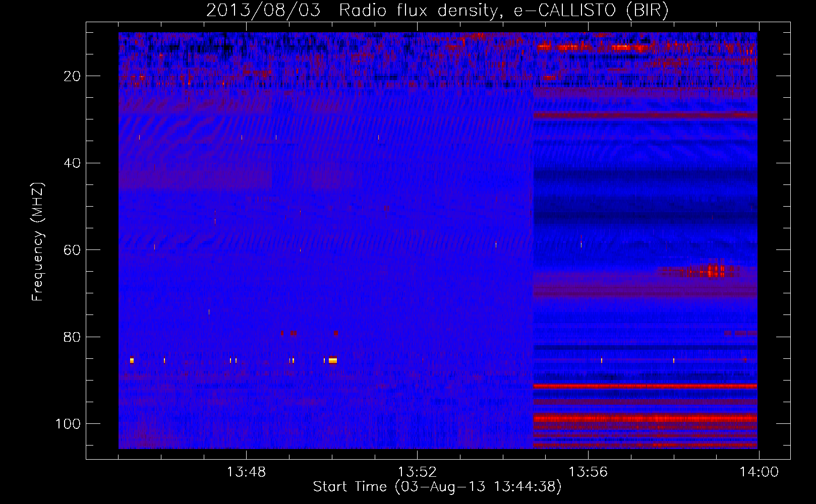
Task: Click the 80 MHz frequency tick label
Action: [72, 337]
